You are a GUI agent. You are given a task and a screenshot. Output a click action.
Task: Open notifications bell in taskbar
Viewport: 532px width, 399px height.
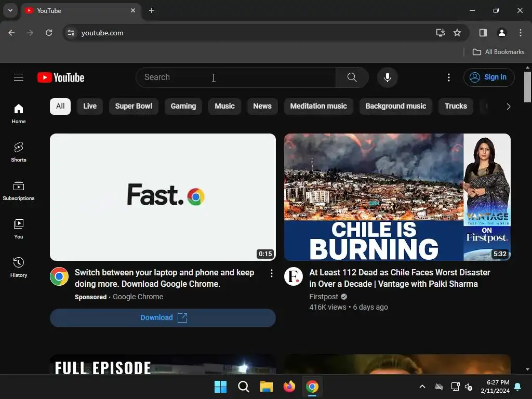click(x=518, y=387)
